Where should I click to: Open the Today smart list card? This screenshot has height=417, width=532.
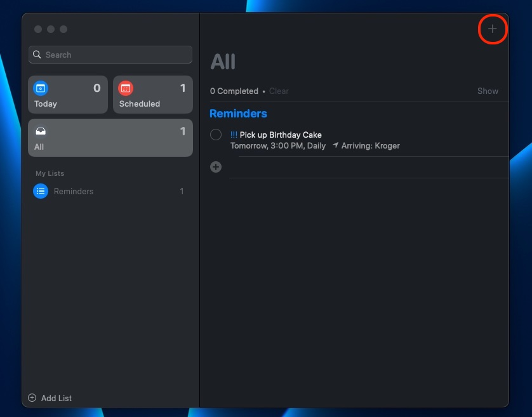(68, 95)
